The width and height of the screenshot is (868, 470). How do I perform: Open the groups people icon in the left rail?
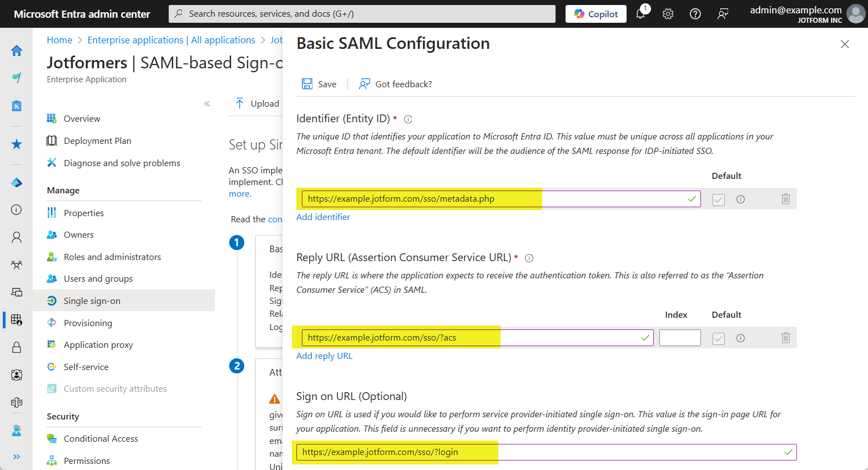tap(17, 265)
